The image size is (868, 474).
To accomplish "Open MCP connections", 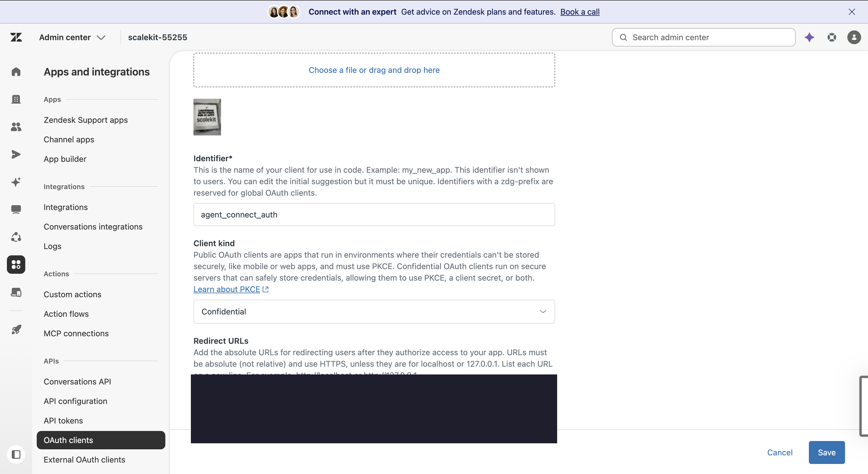I will point(76,333).
